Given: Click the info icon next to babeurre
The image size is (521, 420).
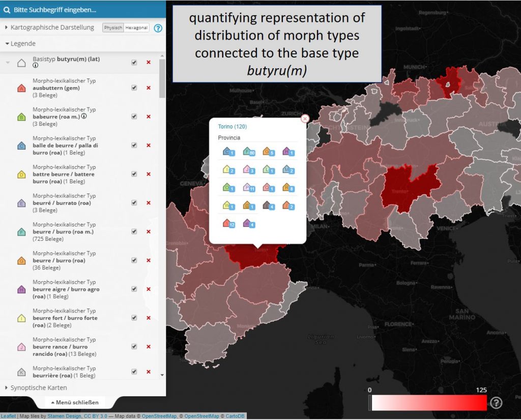Looking at the screenshot, I should pyautogui.click(x=84, y=117).
